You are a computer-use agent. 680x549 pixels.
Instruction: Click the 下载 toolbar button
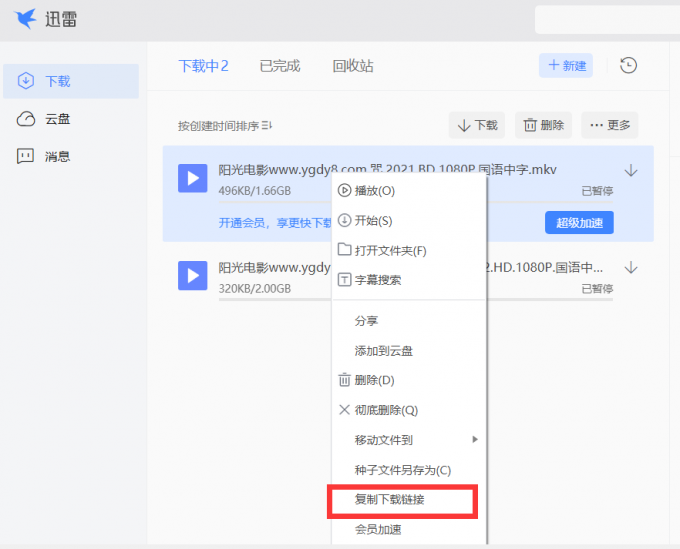pyautogui.click(x=477, y=125)
